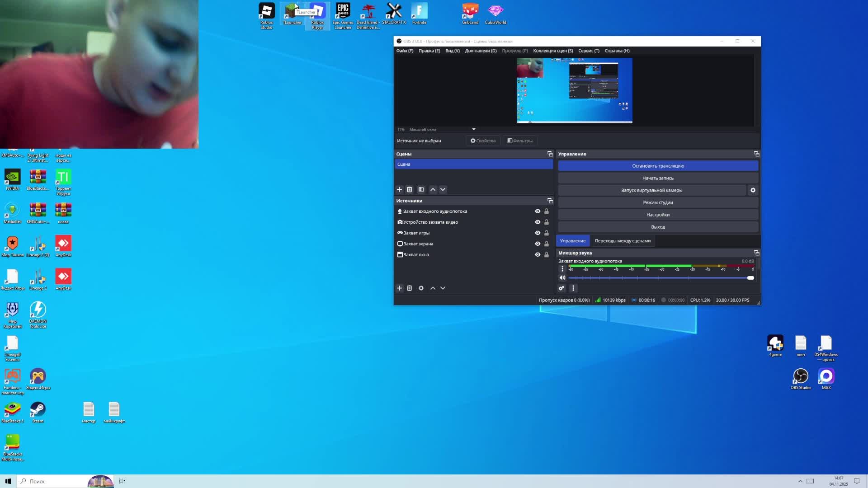
Task: Add a new scene with plus icon
Action: pyautogui.click(x=399, y=189)
